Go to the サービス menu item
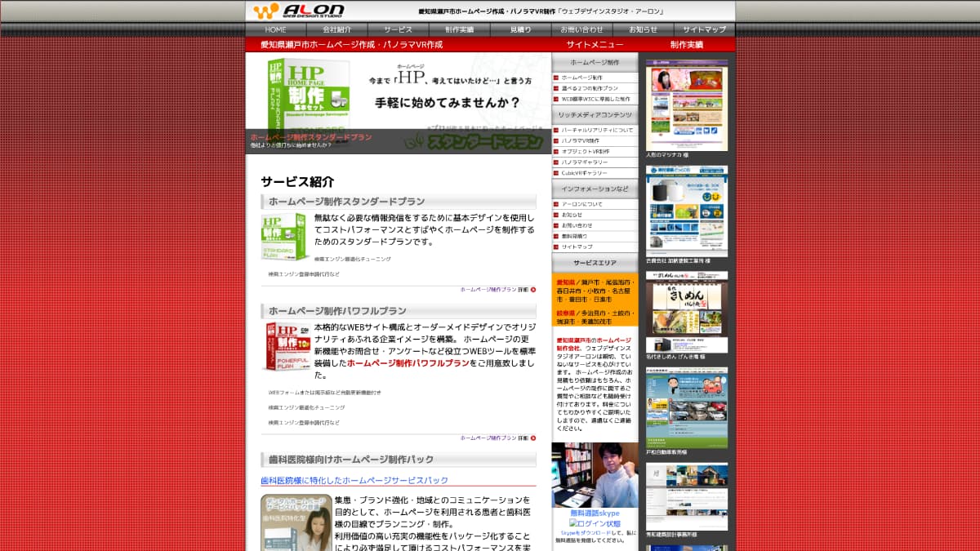The width and height of the screenshot is (980, 551). pos(399,29)
